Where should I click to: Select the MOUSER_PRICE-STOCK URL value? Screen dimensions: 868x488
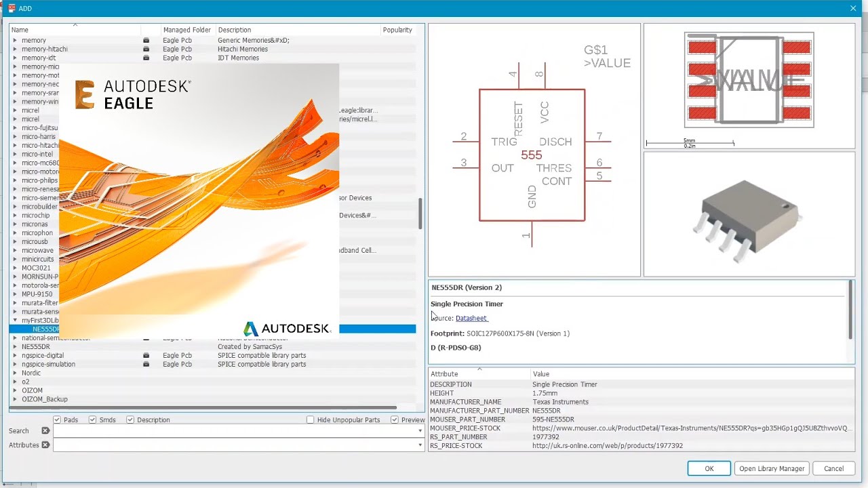point(692,428)
